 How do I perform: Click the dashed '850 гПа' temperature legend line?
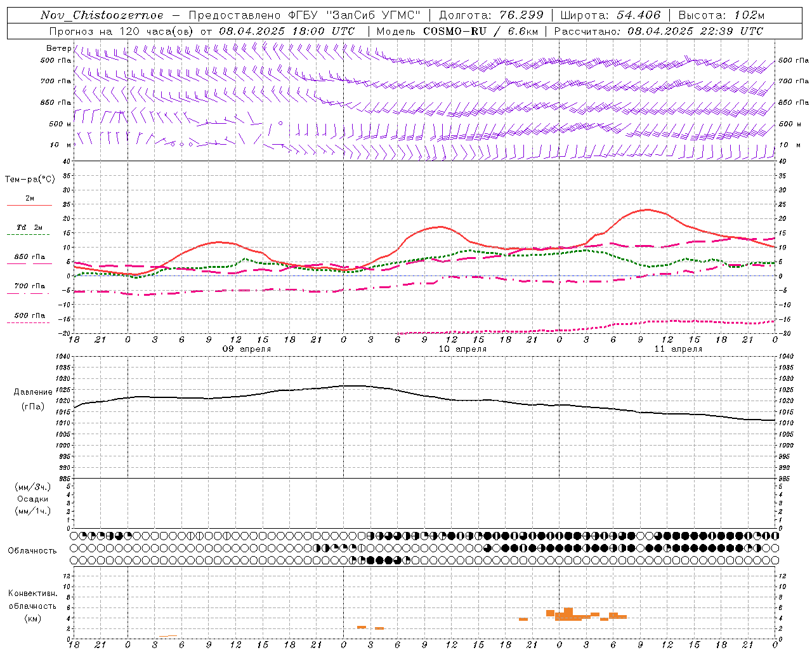point(29,264)
